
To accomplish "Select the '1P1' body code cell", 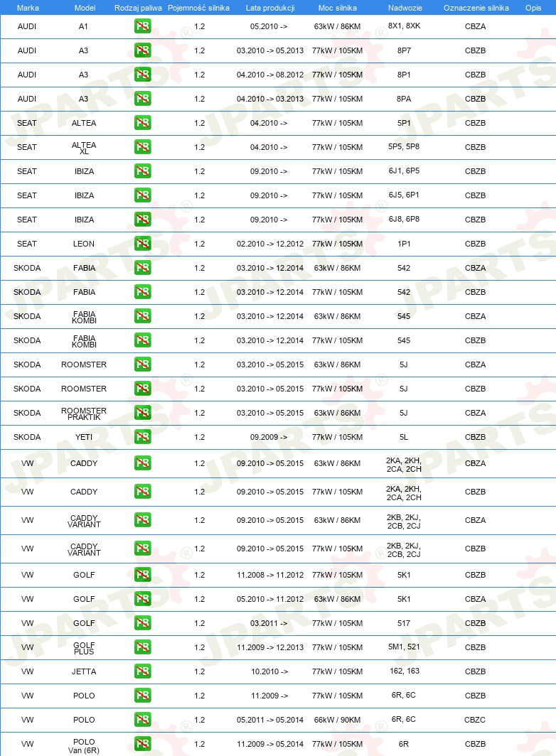I will 404,244.
